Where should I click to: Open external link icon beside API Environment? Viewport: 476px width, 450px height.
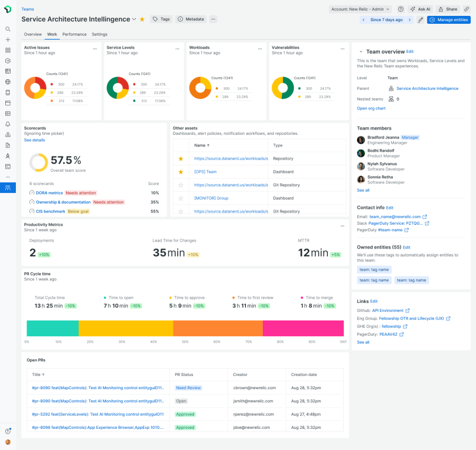[408, 310]
